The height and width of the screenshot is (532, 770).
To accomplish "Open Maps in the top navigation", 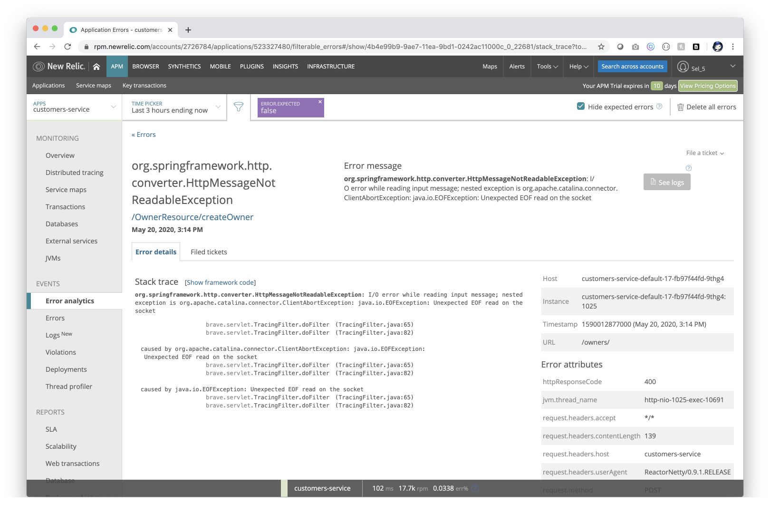I will 490,67.
